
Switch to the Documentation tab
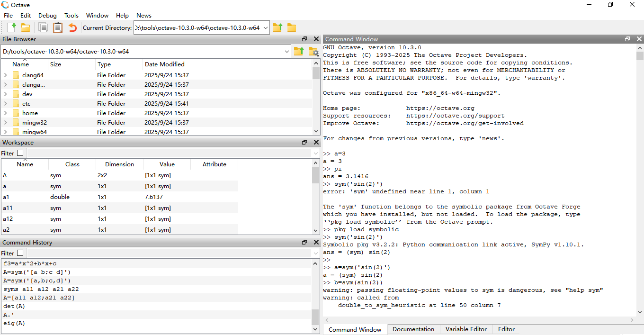tap(413, 329)
